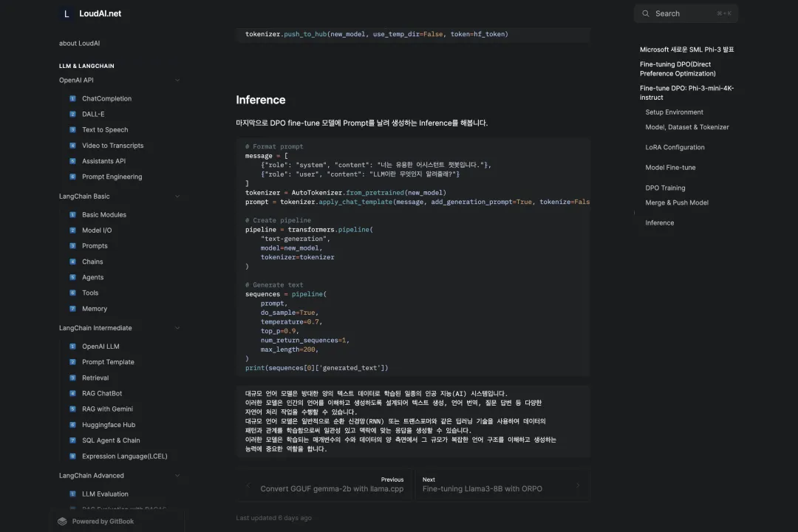Viewport: 798px width, 532px height.
Task: Click the icon beside ChatCompletion
Action: tap(72, 98)
